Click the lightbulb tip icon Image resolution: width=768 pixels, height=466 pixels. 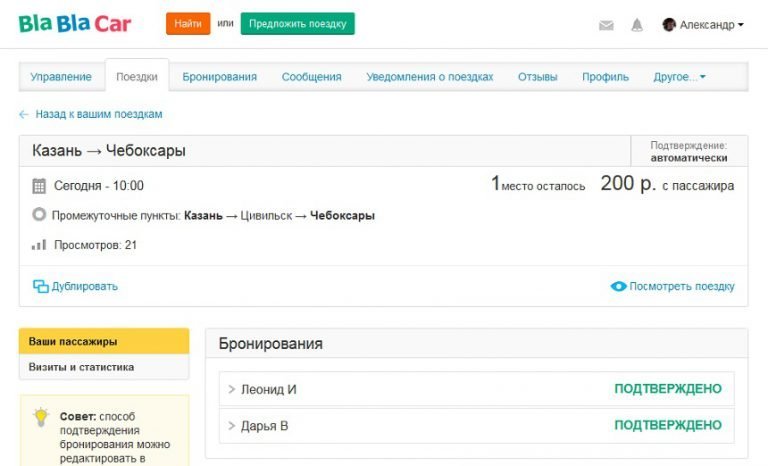click(x=41, y=417)
